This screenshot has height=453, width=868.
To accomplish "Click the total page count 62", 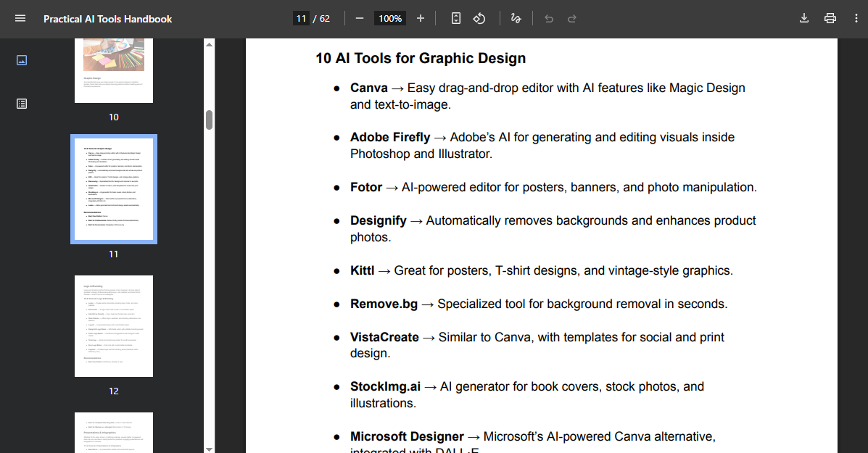I will (325, 19).
